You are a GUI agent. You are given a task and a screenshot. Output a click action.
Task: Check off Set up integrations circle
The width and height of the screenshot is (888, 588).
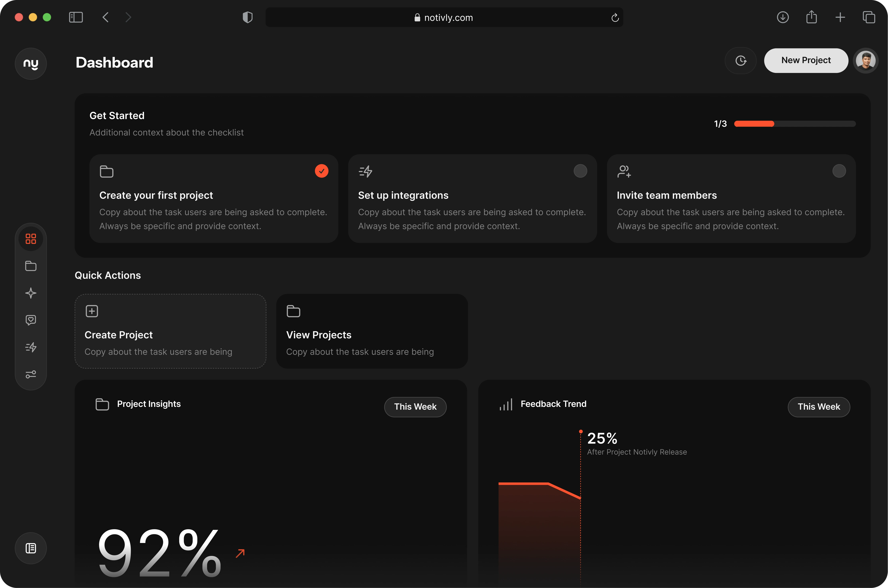(x=580, y=171)
